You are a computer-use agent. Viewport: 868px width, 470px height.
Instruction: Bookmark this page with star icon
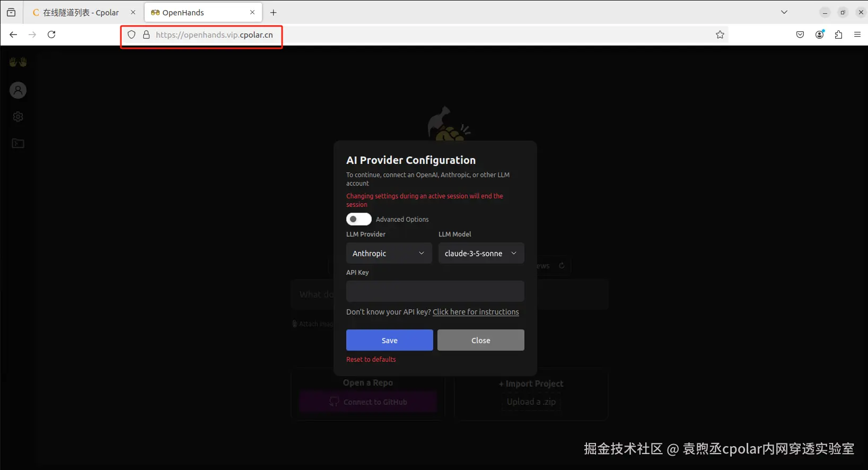pyautogui.click(x=720, y=34)
